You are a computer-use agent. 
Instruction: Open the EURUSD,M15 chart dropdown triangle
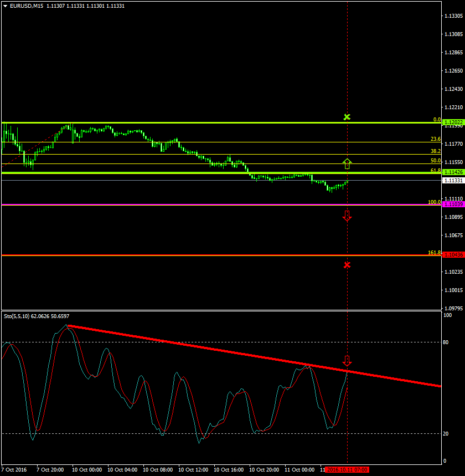pos(5,6)
